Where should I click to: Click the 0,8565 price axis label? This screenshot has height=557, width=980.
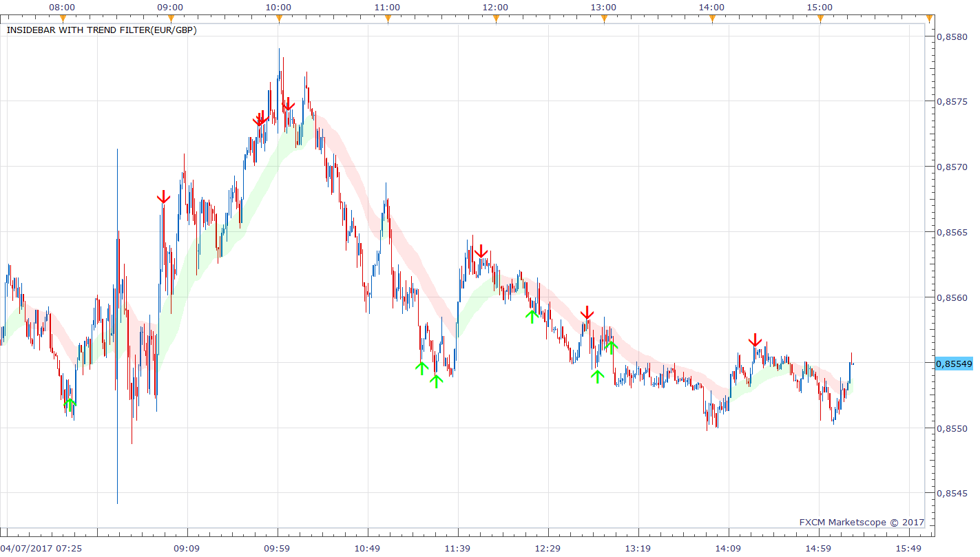click(953, 233)
